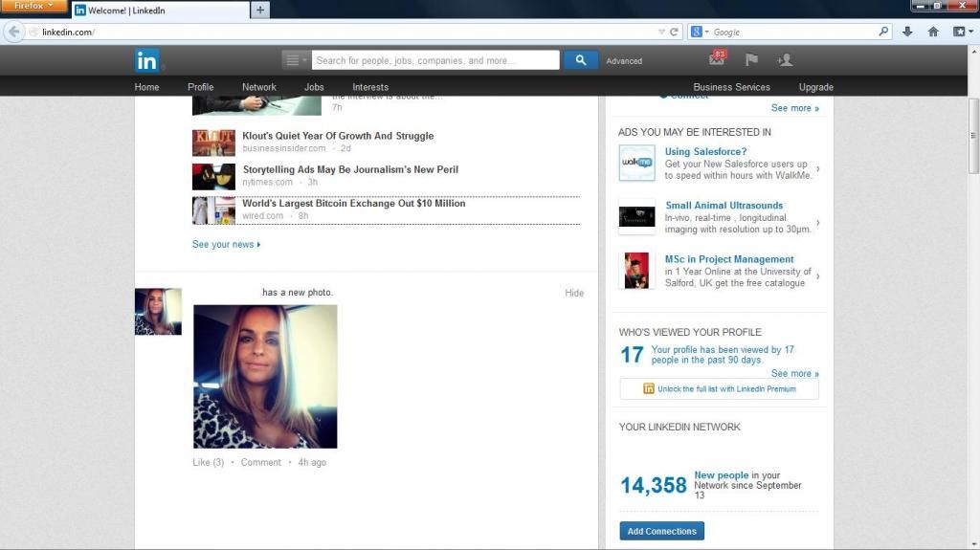Viewport: 980px width, 550px height.
Task: Comment on the new photo post
Action: (260, 463)
